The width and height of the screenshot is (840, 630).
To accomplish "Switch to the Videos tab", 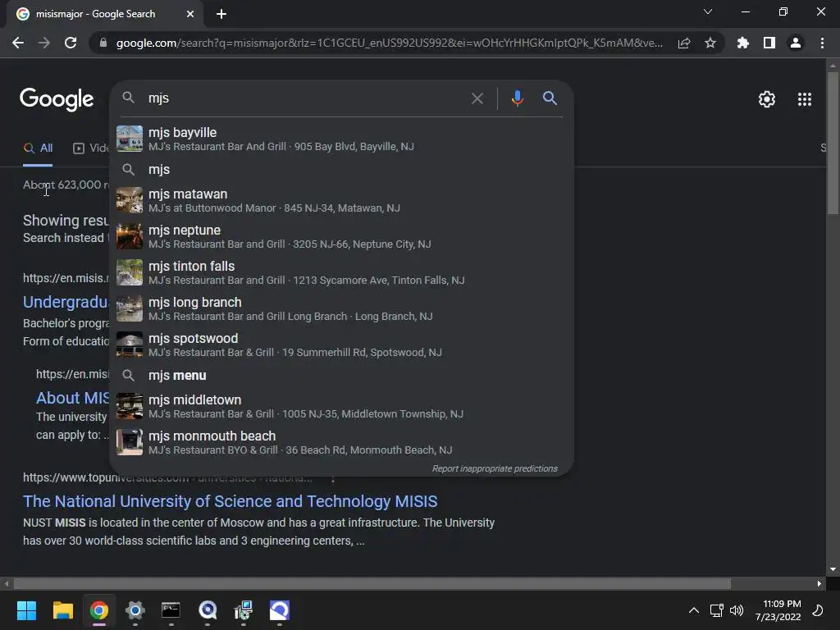I will tap(91, 148).
